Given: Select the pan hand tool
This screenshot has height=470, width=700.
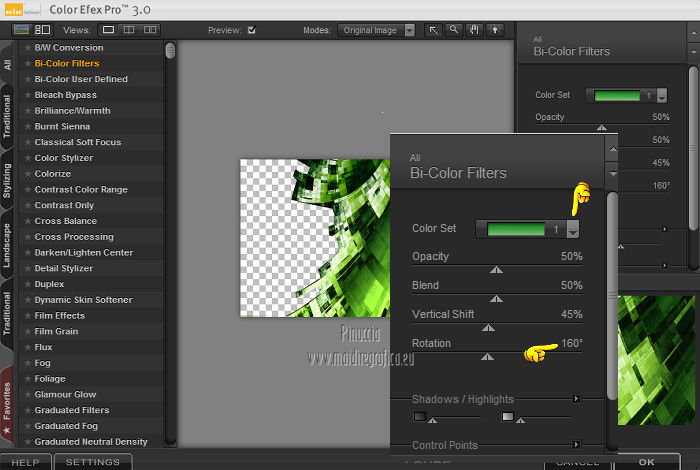Looking at the screenshot, I should pos(474,30).
